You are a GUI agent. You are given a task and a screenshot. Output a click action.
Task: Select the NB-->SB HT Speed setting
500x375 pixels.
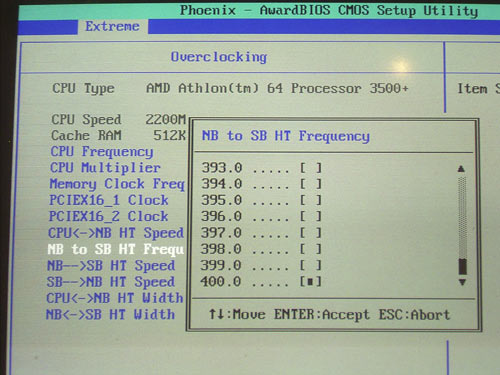[x=111, y=266]
